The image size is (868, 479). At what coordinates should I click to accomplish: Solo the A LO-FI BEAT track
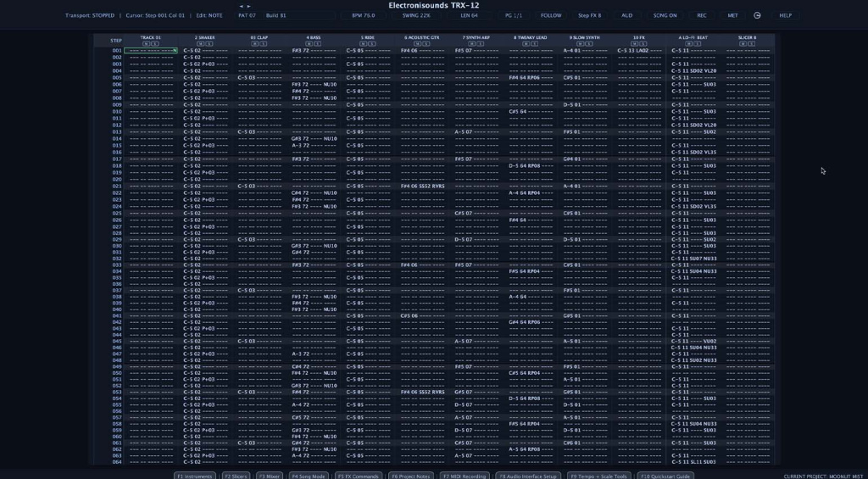click(x=696, y=43)
